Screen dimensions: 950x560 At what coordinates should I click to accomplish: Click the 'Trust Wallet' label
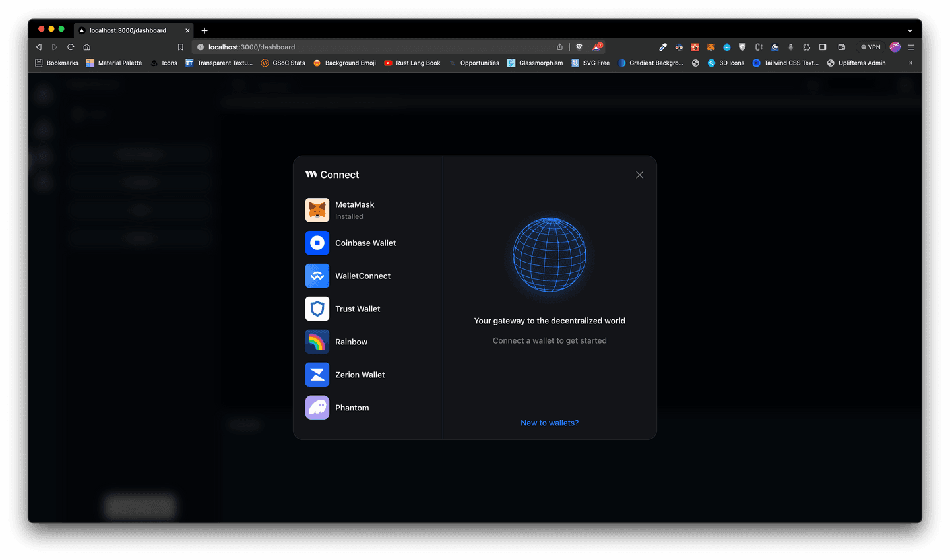click(358, 309)
